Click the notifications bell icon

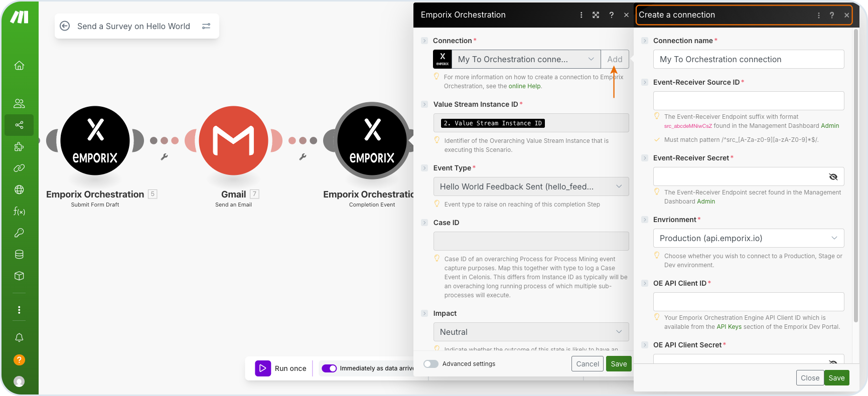click(x=19, y=337)
